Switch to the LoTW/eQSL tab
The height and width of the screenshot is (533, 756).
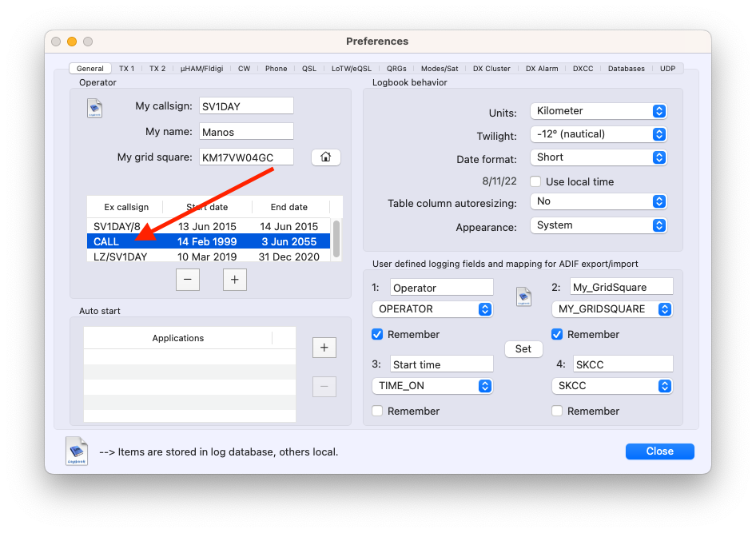(x=352, y=69)
